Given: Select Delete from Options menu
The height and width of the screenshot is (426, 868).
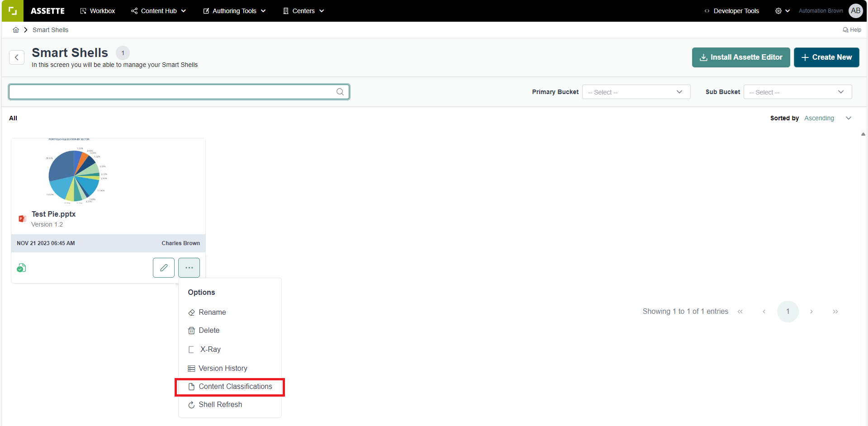Looking at the screenshot, I should [x=230, y=331].
